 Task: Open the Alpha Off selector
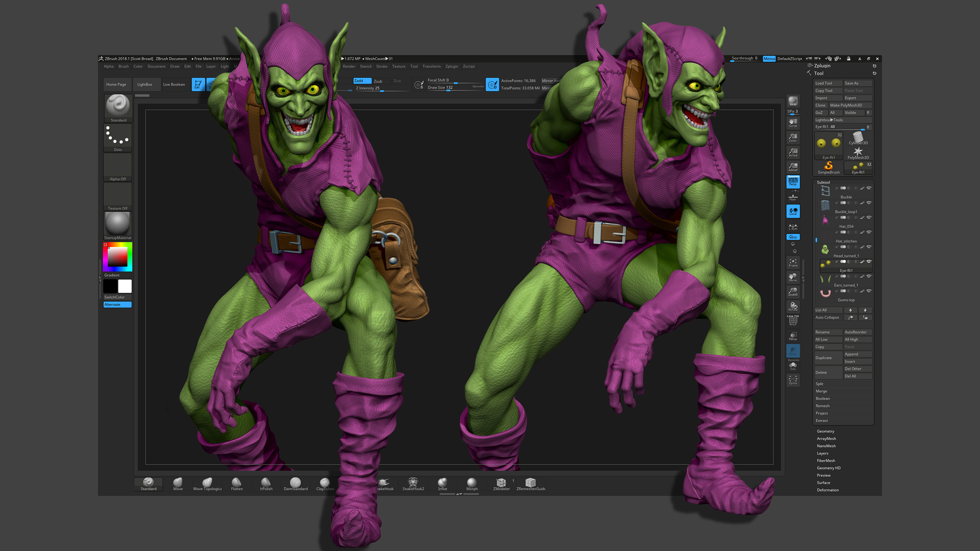[x=118, y=167]
